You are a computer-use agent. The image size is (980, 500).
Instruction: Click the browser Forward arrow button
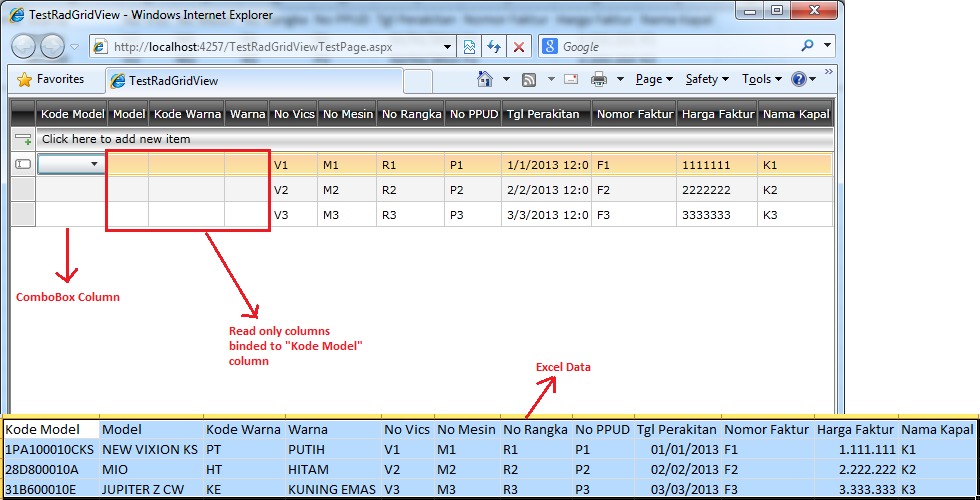click(52, 47)
